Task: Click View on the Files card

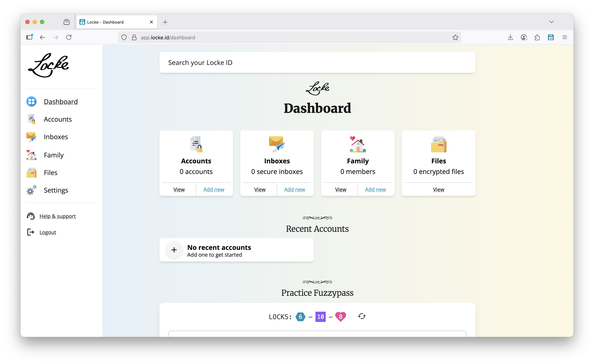Action: pos(438,189)
